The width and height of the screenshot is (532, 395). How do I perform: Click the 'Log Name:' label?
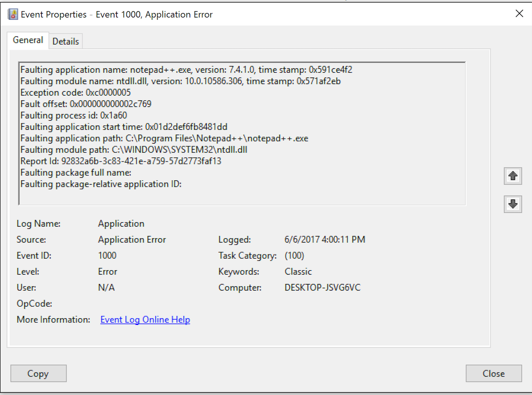pos(38,224)
